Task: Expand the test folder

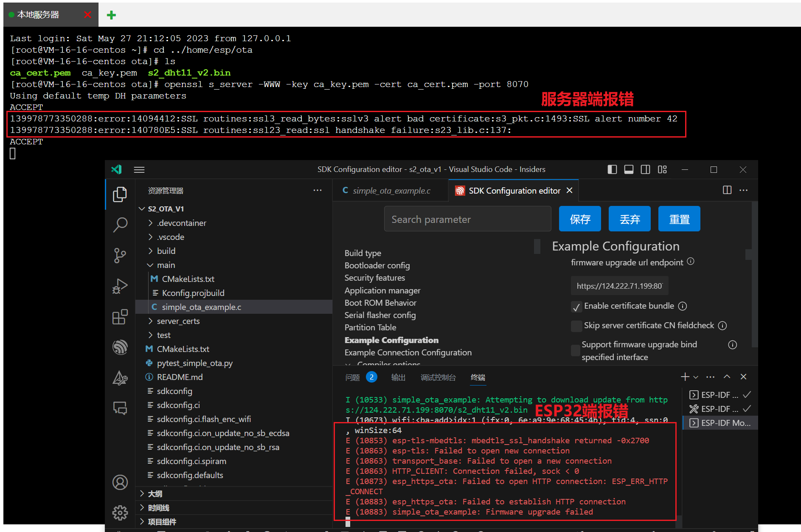Action: (150, 335)
